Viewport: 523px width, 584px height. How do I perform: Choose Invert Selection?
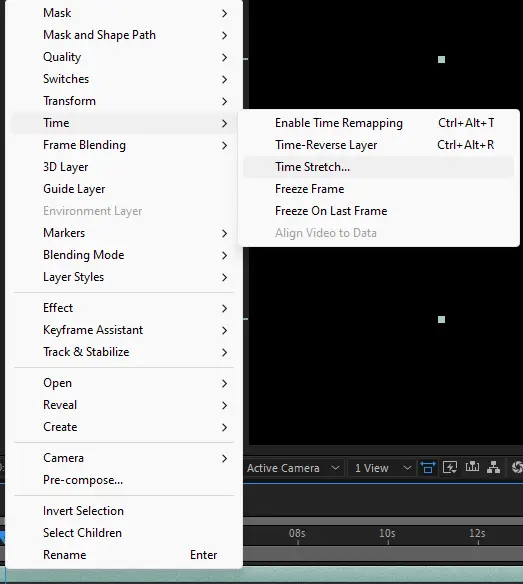tap(124, 511)
